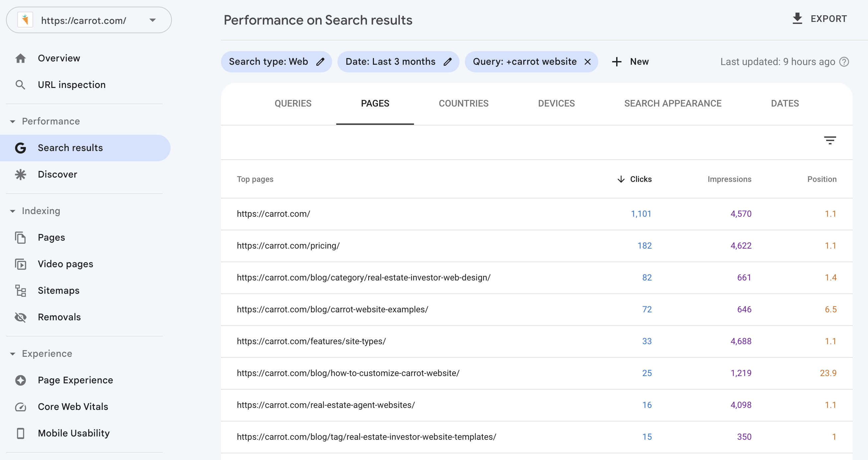Remove the Query carrot website filter
Viewport: 868px width, 460px height.
click(587, 62)
